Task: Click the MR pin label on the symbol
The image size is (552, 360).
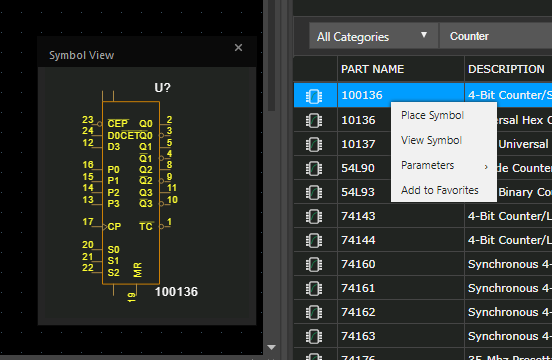Action: click(x=138, y=270)
